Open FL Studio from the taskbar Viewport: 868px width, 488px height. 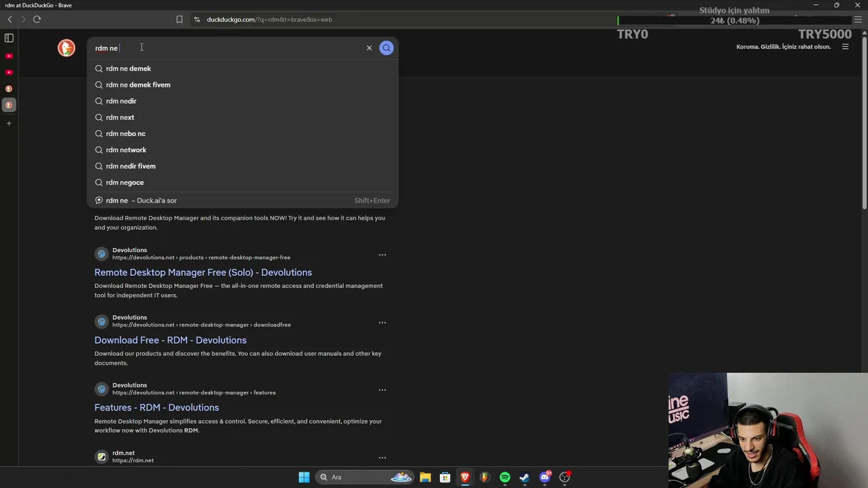(x=485, y=477)
